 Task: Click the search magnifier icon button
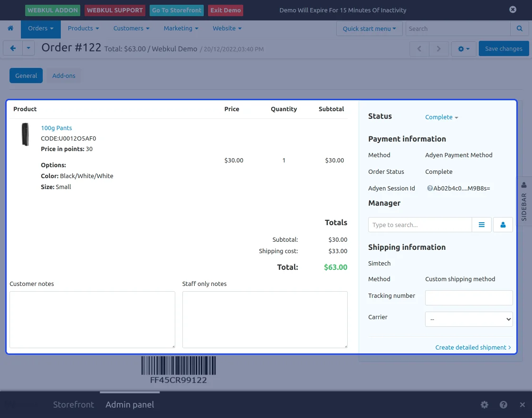click(x=519, y=28)
